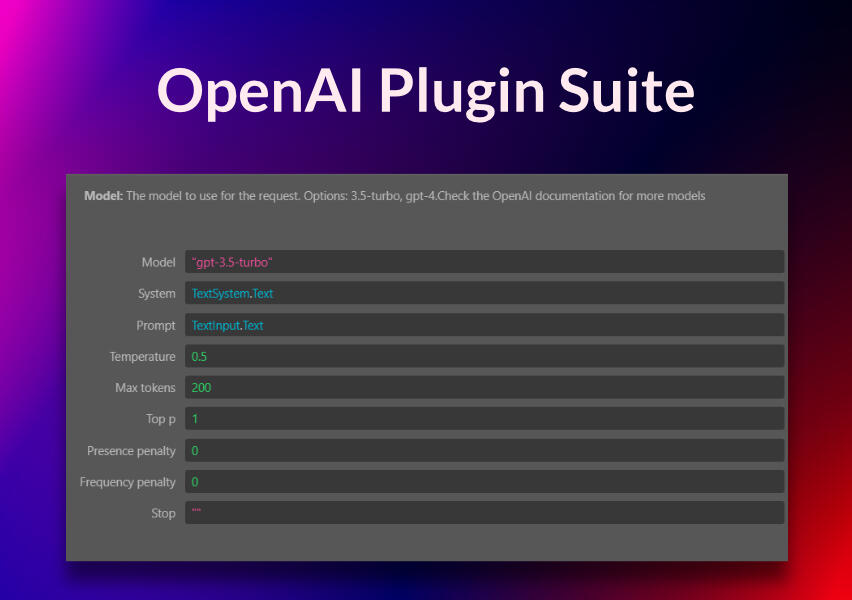
Task: Focus the Temperature field showing 0.5
Action: point(484,357)
